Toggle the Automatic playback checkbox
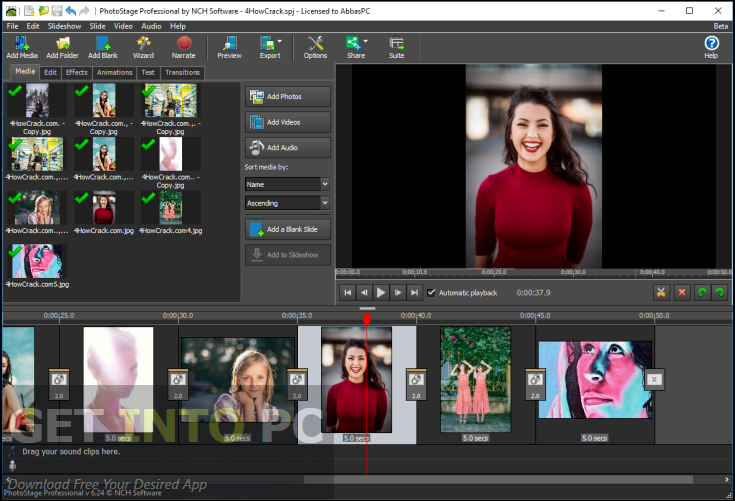 tap(431, 292)
